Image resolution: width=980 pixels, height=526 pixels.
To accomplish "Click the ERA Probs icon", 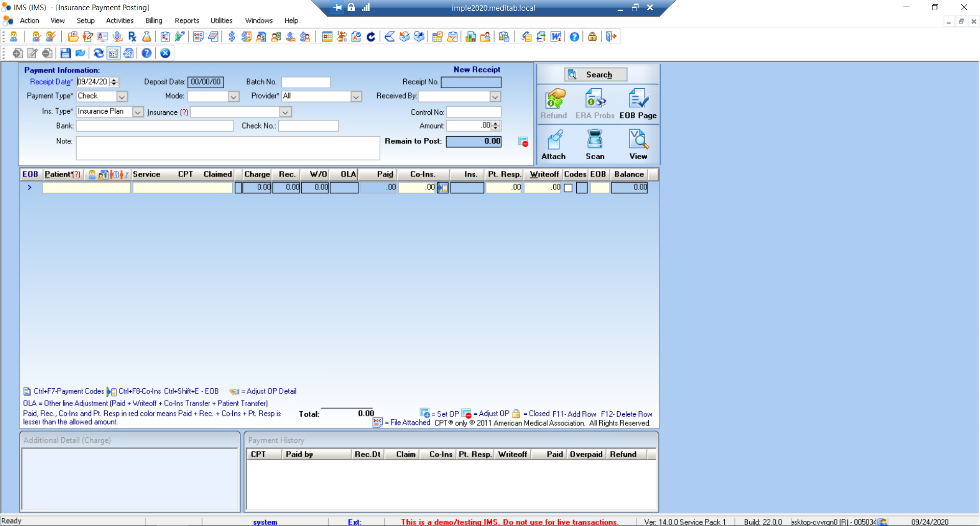I will (594, 102).
